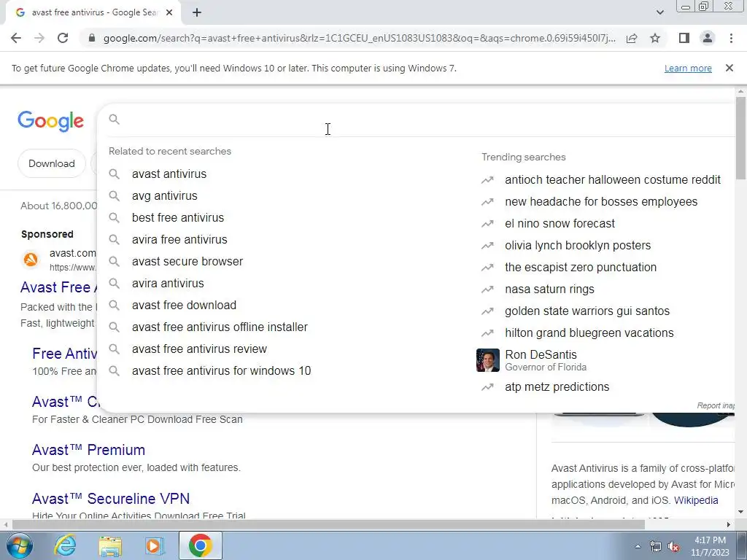This screenshot has height=560, width=747.
Task: Open trending olivia lynch brooklyn posters
Action: [x=578, y=245]
